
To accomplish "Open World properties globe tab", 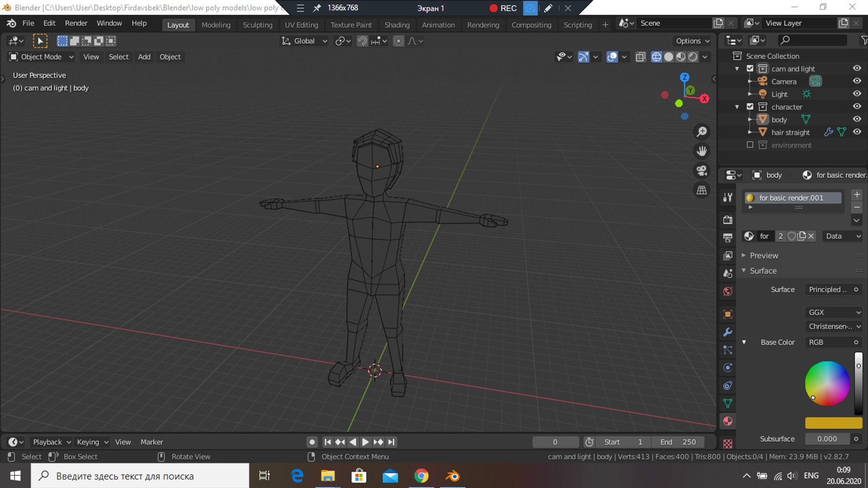I will pos(727,291).
